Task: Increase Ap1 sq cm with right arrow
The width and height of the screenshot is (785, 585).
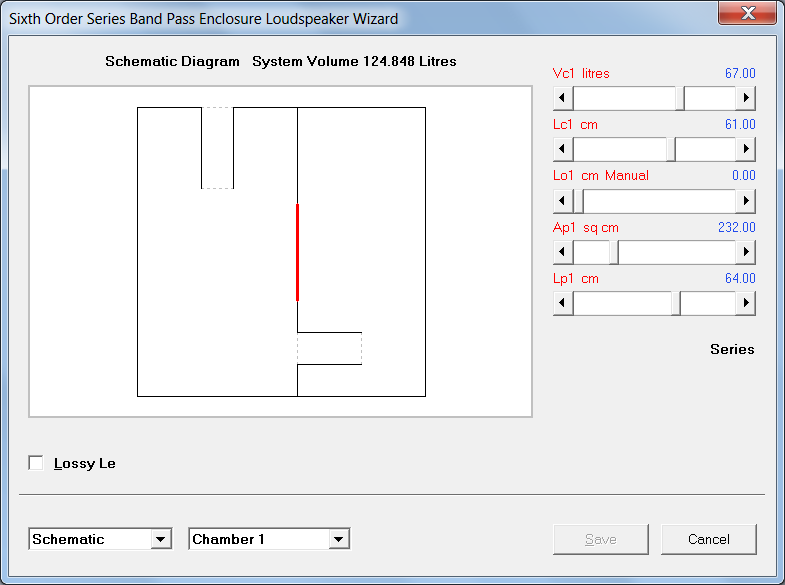Action: [x=745, y=252]
